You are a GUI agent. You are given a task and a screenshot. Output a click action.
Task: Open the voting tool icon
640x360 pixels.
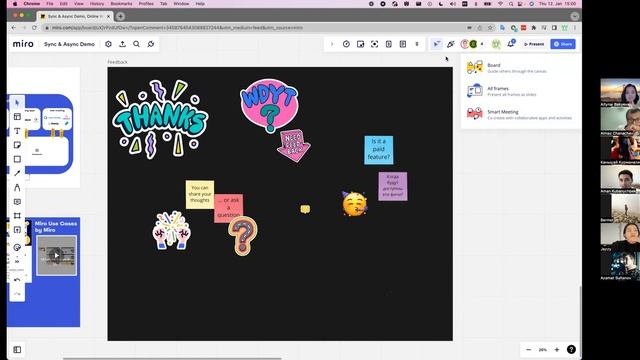tap(360, 44)
